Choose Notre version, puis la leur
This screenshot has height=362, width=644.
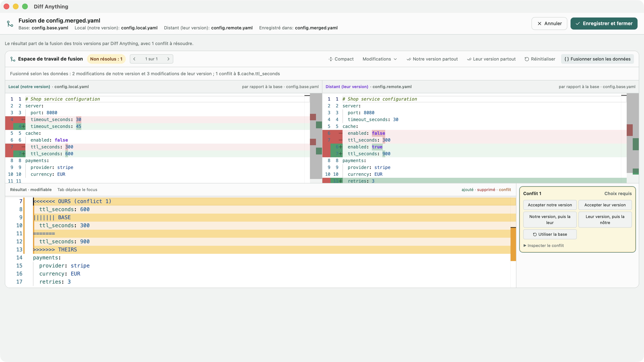550,220
